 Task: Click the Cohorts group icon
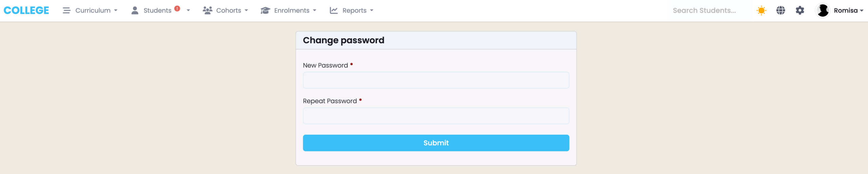[x=208, y=10]
